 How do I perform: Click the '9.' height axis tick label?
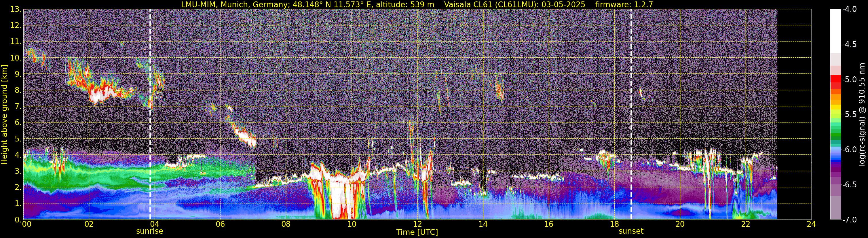18,74
